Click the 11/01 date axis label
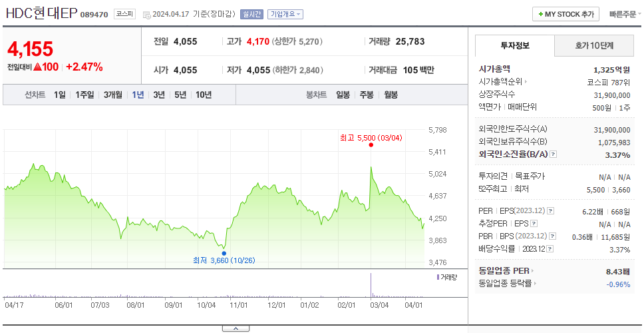 coord(239,305)
